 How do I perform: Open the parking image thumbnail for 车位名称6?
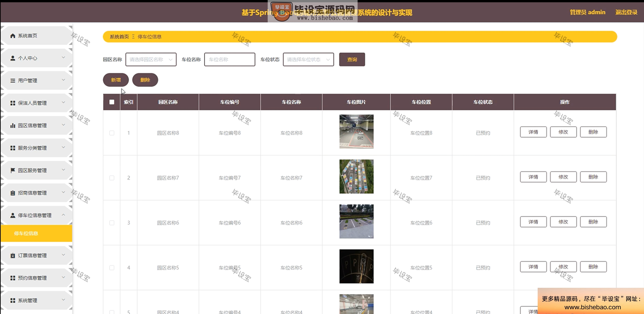pyautogui.click(x=356, y=221)
